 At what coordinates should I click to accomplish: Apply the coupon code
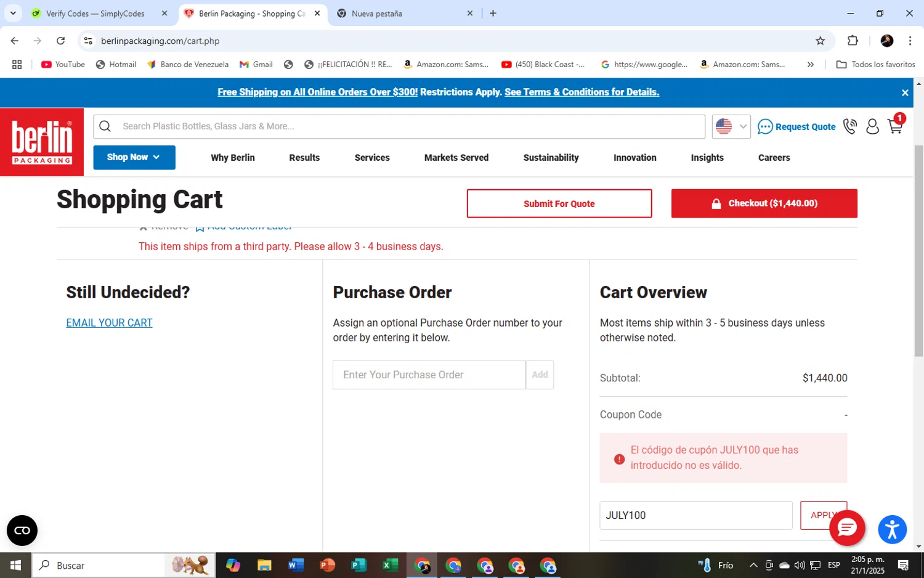coord(824,515)
